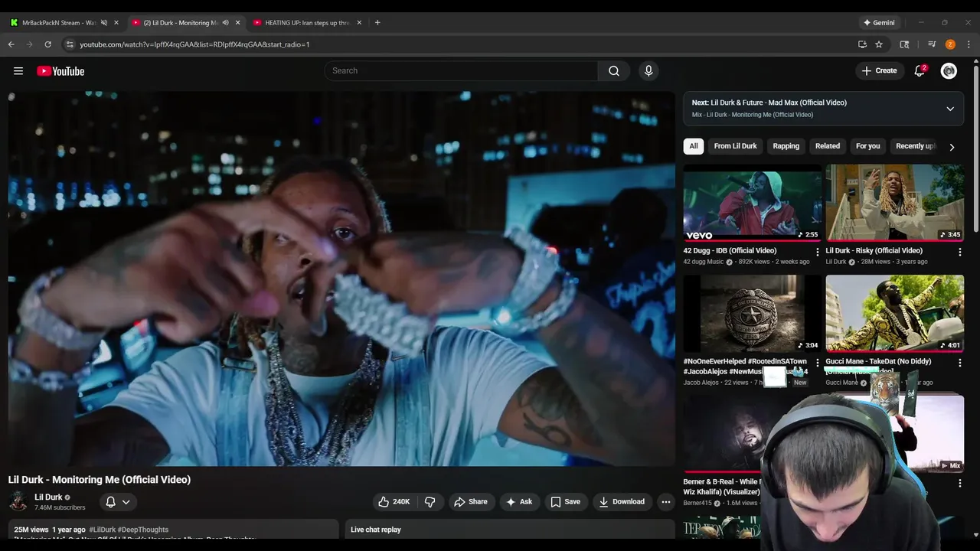Open notification options chevron beside bell

tap(126, 502)
